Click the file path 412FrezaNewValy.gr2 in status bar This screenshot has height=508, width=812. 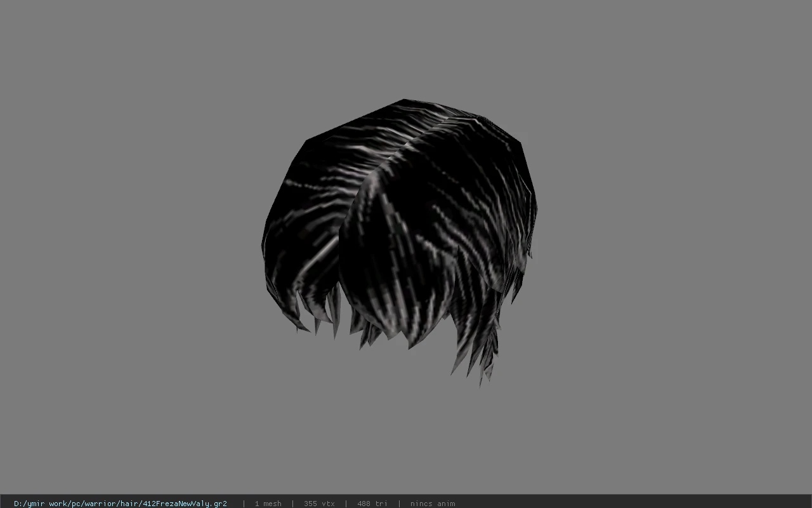[121, 504]
